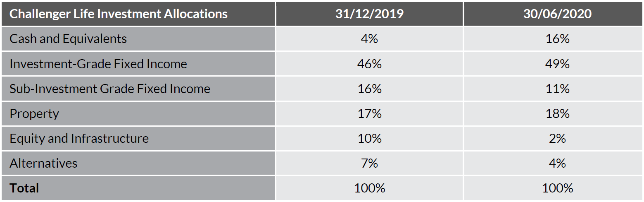Select Equity and Infrastructure 2% cell

coord(557,138)
